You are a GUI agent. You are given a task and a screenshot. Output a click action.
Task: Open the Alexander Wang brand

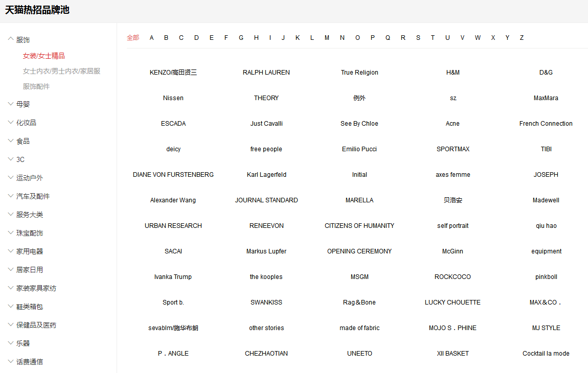(x=173, y=200)
